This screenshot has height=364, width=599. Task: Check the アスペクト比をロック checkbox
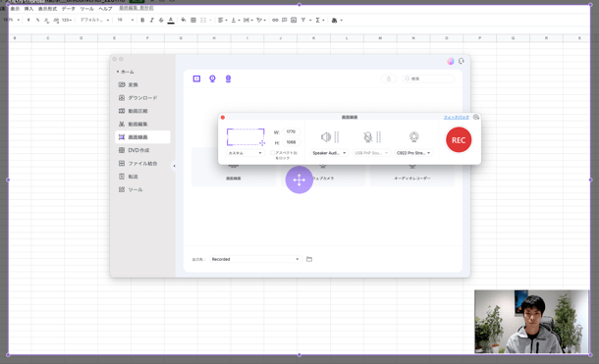click(272, 153)
